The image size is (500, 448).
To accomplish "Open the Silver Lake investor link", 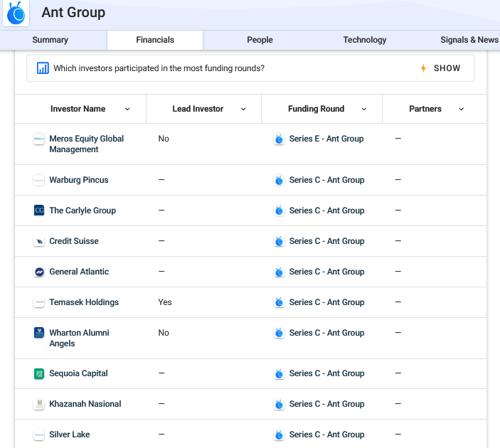I will [x=70, y=434].
